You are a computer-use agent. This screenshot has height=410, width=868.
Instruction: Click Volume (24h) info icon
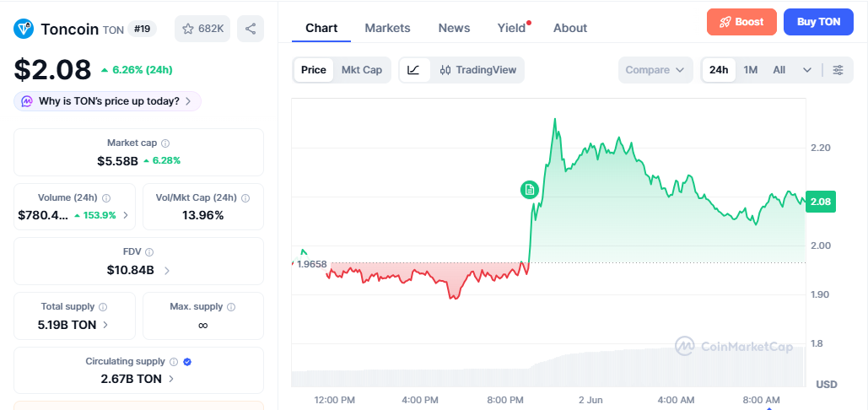(x=106, y=198)
